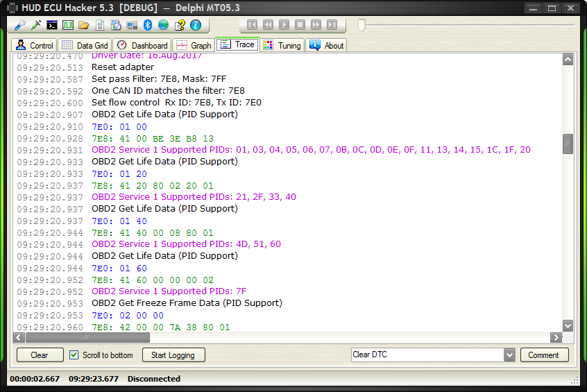587x392 pixels.
Task: Click the horizontal scrollbar right arrow
Action: click(x=556, y=337)
